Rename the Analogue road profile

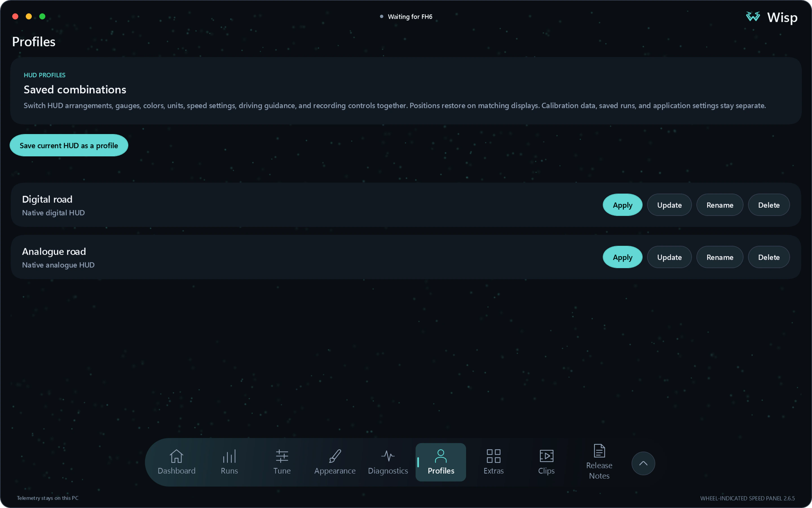720,257
